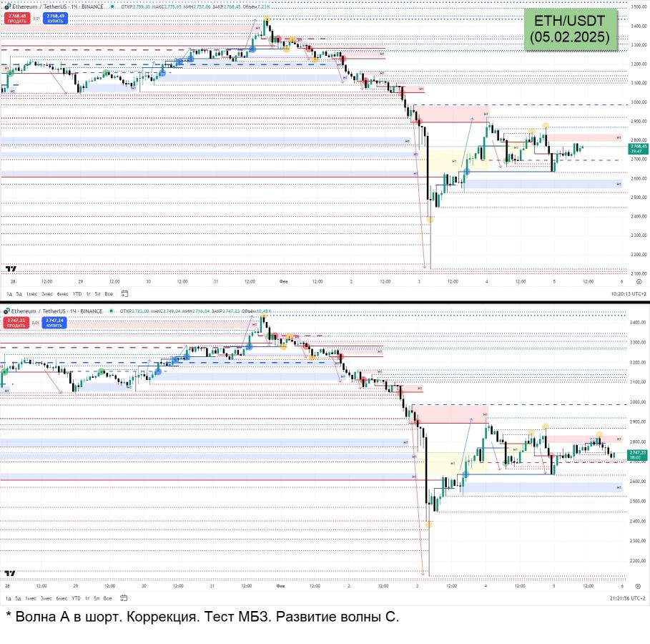Switch upper chart to YTD range

point(77,293)
